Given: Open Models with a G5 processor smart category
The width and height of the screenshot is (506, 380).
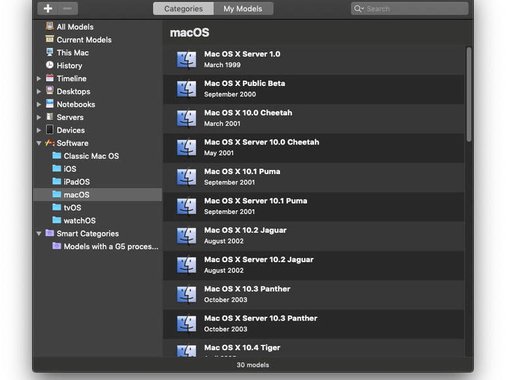Looking at the screenshot, I should pos(105,246).
